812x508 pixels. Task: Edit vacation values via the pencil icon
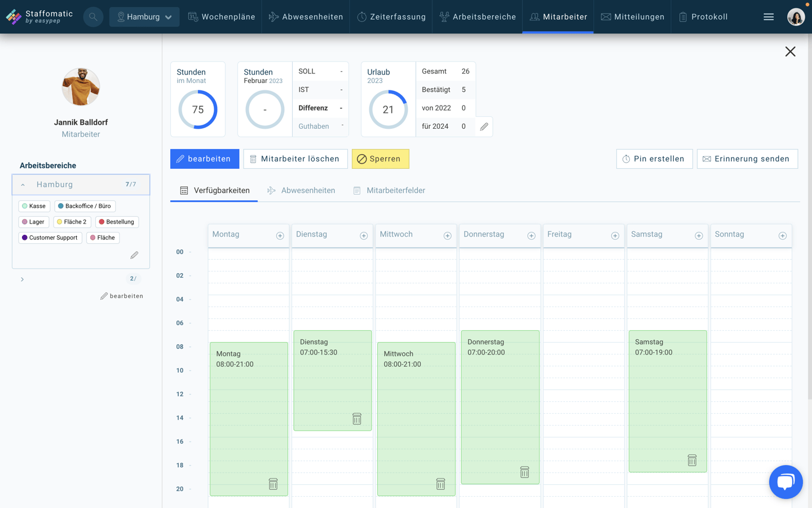point(484,126)
